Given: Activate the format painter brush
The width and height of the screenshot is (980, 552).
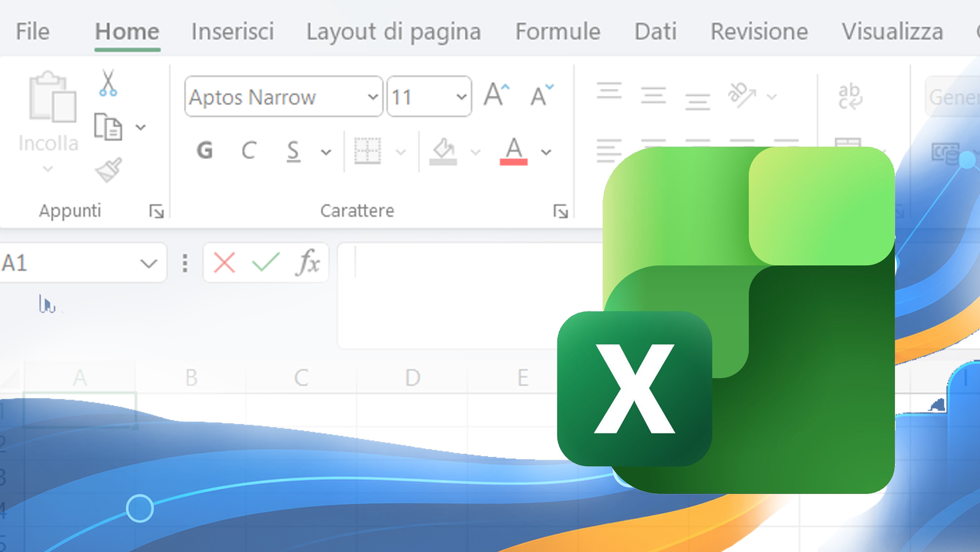Looking at the screenshot, I should pyautogui.click(x=108, y=170).
